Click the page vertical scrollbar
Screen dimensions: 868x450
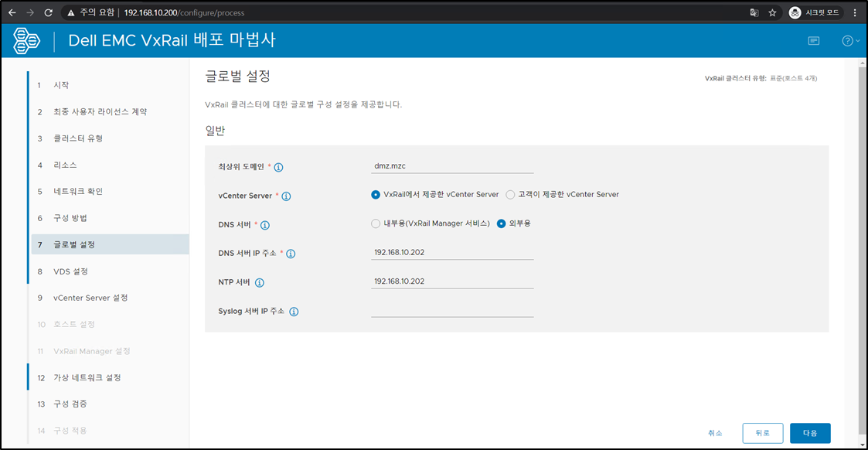click(x=863, y=249)
